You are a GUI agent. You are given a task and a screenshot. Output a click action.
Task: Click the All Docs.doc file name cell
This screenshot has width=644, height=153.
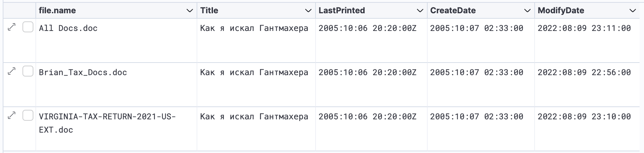(x=68, y=28)
